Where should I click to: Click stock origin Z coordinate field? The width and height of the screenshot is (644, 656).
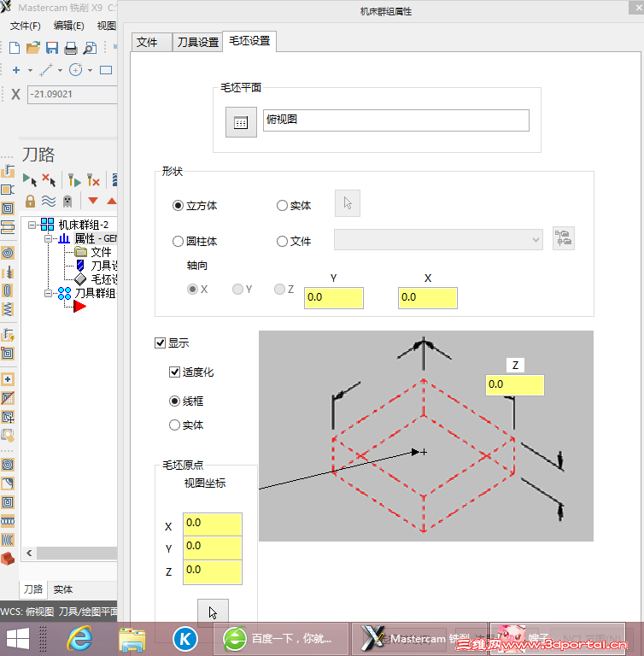(213, 571)
